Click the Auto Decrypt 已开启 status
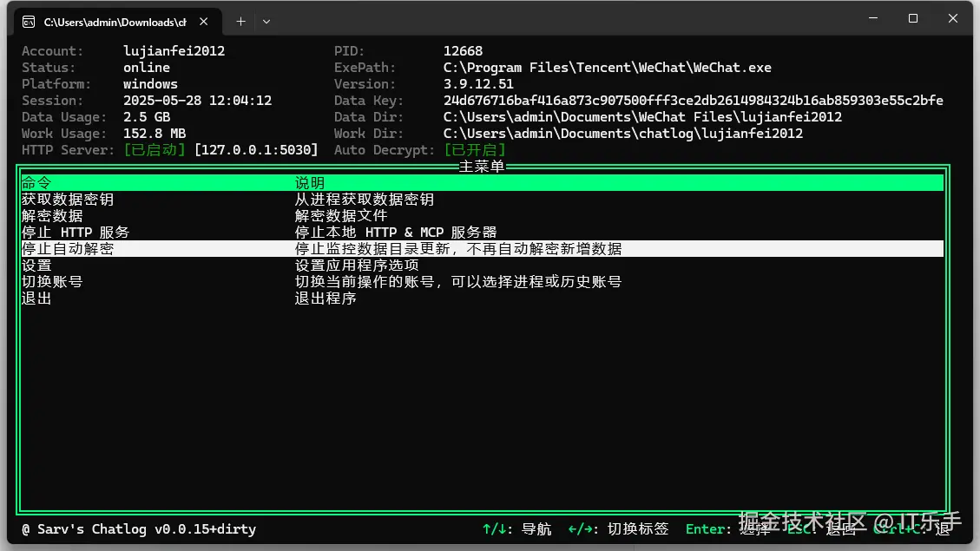The image size is (980, 551). coord(475,150)
